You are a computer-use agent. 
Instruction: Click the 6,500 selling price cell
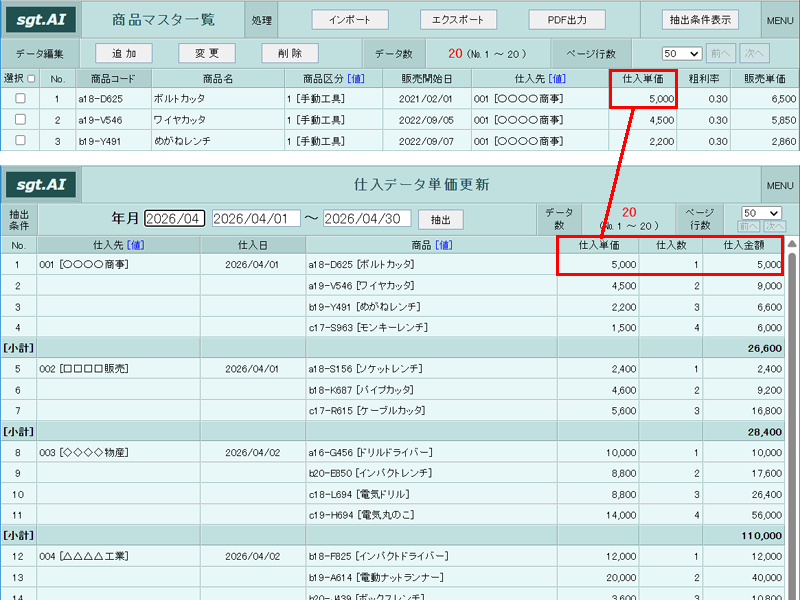point(764,99)
